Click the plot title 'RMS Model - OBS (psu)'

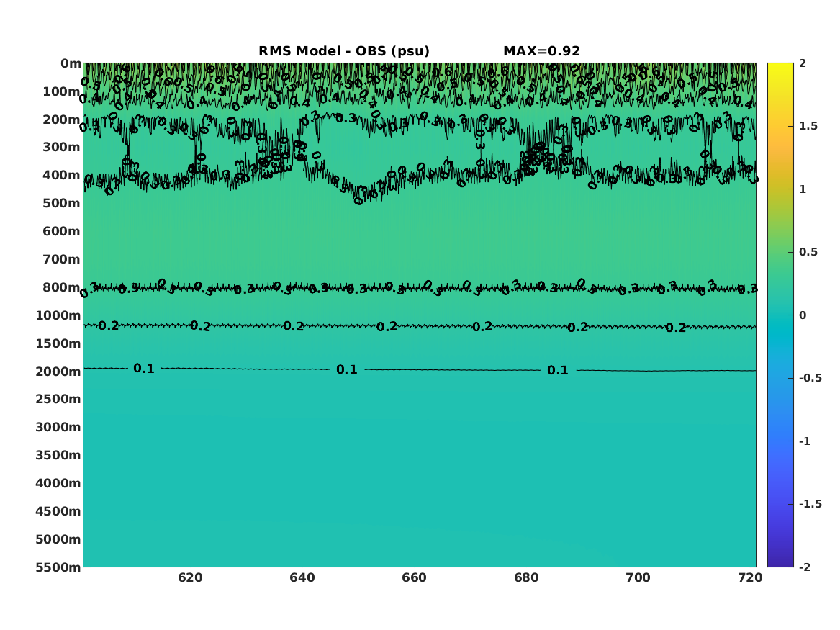point(344,51)
